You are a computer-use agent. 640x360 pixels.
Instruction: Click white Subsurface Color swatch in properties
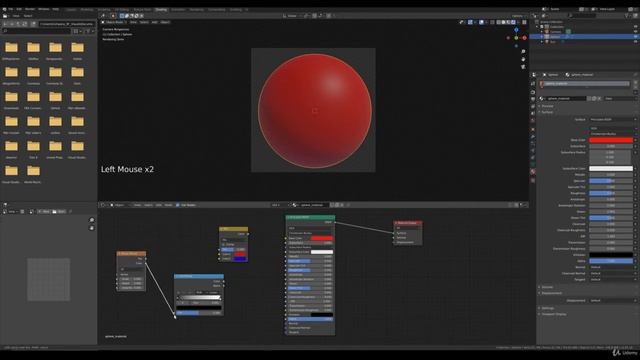tap(611, 169)
